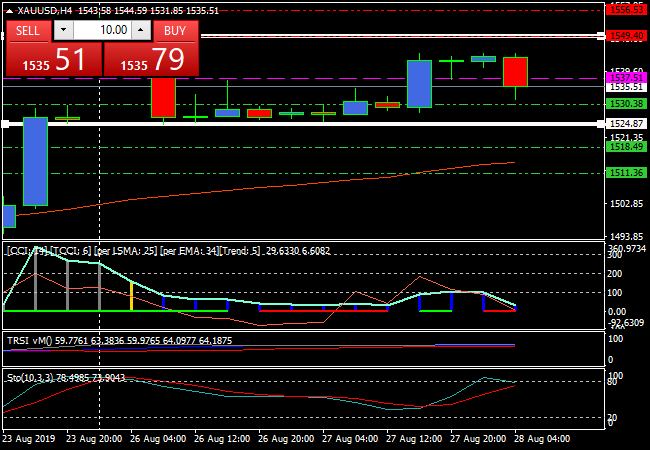
Task: Click the green 1518.49 price level label
Action: pyautogui.click(x=625, y=146)
